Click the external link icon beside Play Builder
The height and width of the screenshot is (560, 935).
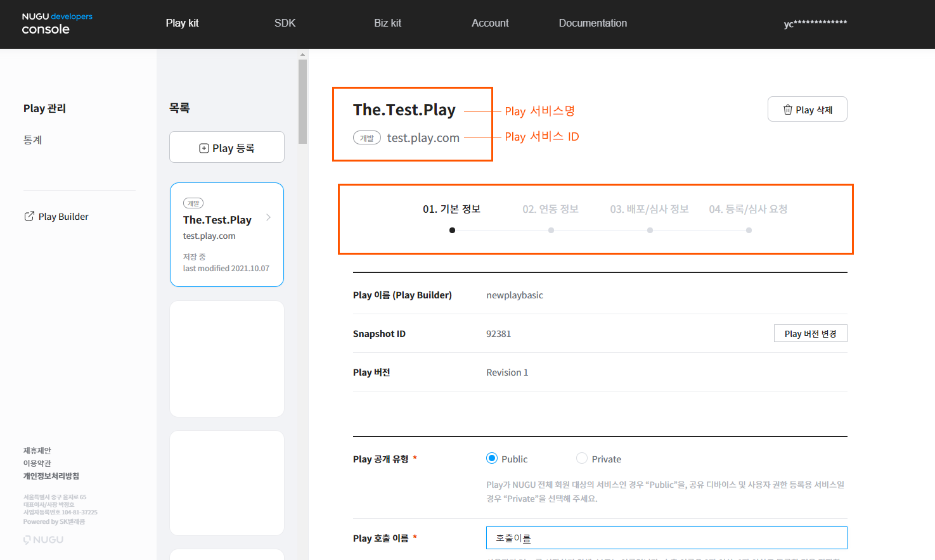[29, 217]
